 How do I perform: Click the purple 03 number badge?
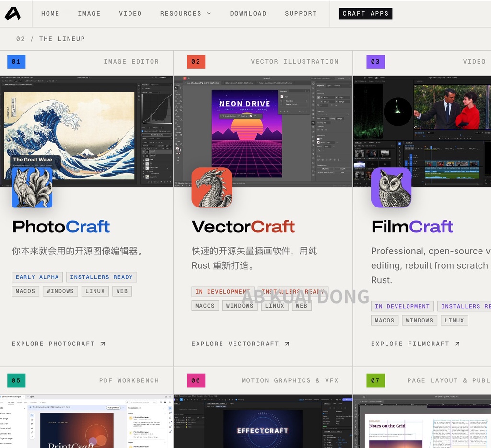(375, 62)
